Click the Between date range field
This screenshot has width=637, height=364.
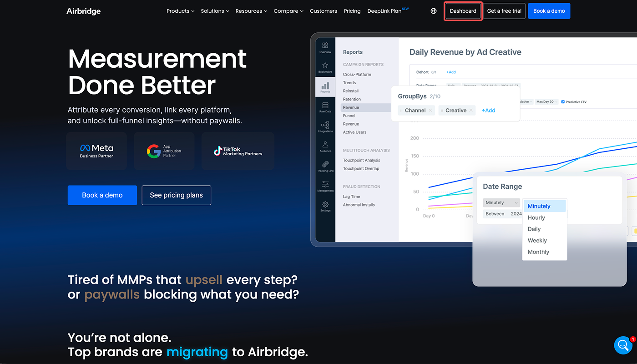[x=502, y=214]
